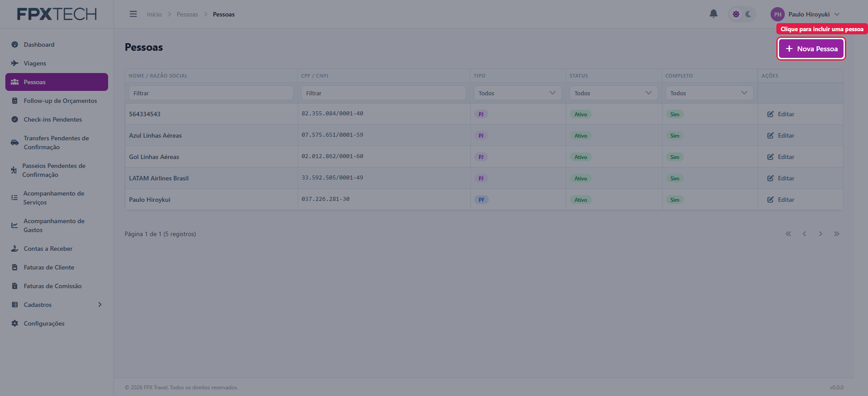This screenshot has width=868, height=396.
Task: Click the Acompanhamento de Serviços list icon
Action: (x=14, y=198)
